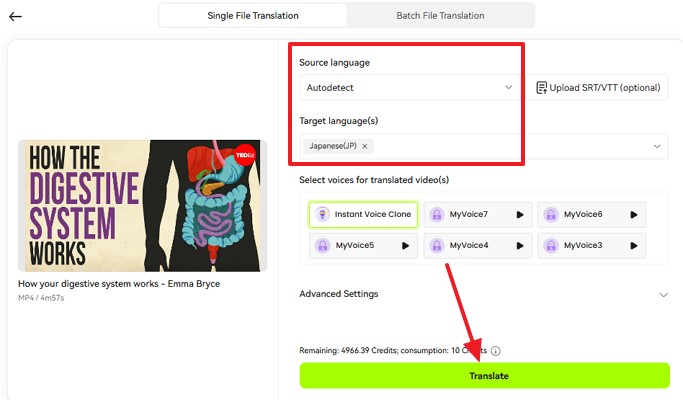Remove the Japanese(JP) language tag
Image resolution: width=683 pixels, height=400 pixels.
[365, 146]
